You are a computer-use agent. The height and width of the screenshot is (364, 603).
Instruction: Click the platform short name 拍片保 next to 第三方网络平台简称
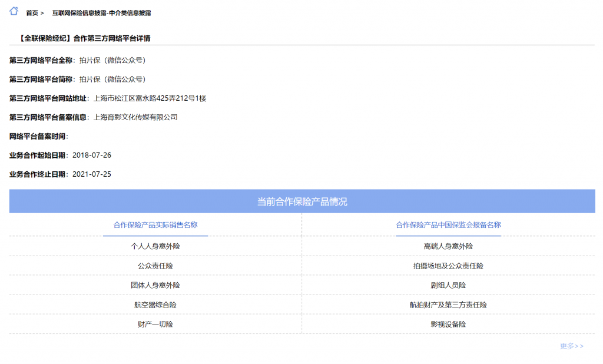click(x=113, y=80)
